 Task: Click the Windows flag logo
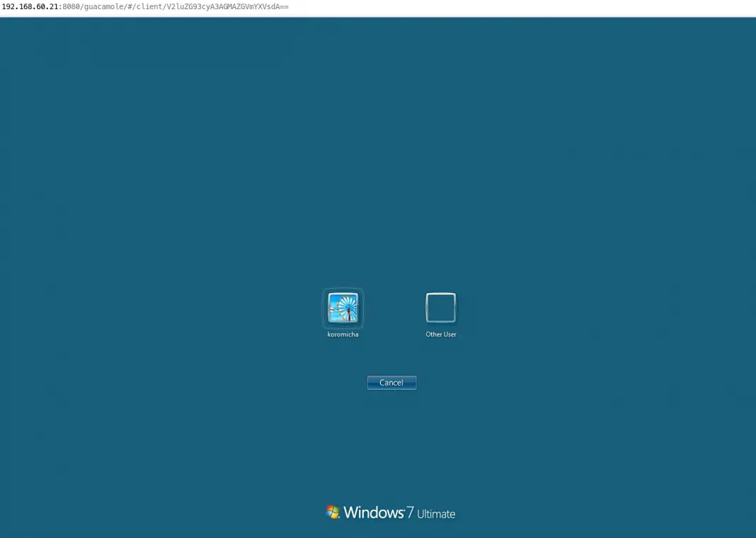pyautogui.click(x=332, y=511)
